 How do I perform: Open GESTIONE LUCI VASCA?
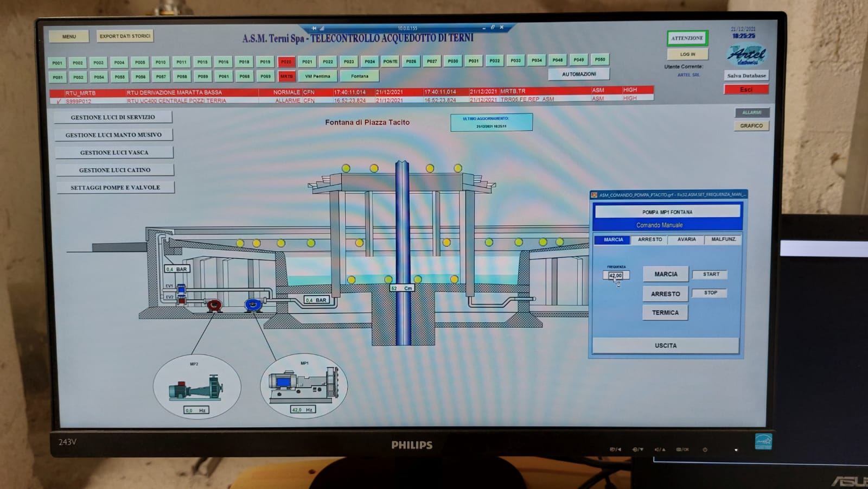click(114, 153)
